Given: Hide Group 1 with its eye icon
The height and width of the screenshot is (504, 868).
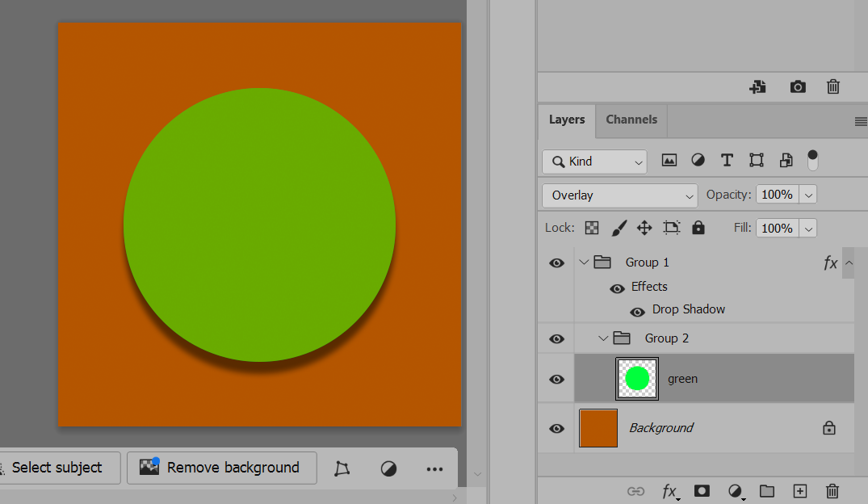Looking at the screenshot, I should pyautogui.click(x=556, y=263).
